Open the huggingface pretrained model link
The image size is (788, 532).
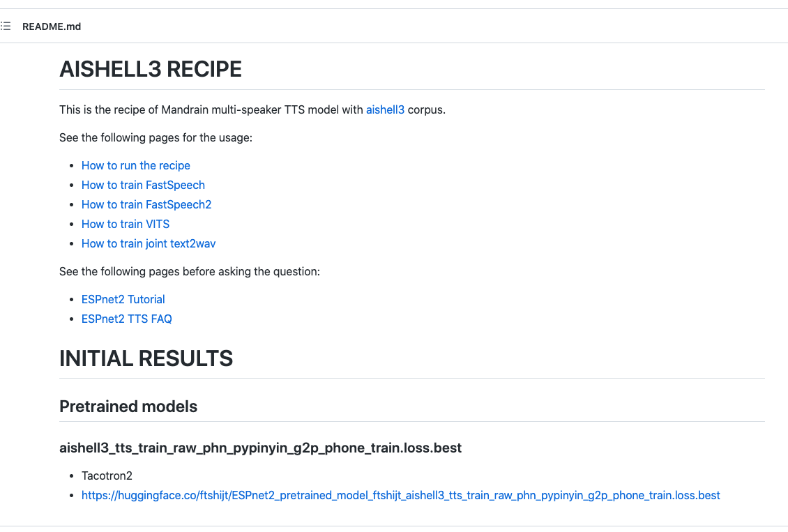tap(400, 495)
